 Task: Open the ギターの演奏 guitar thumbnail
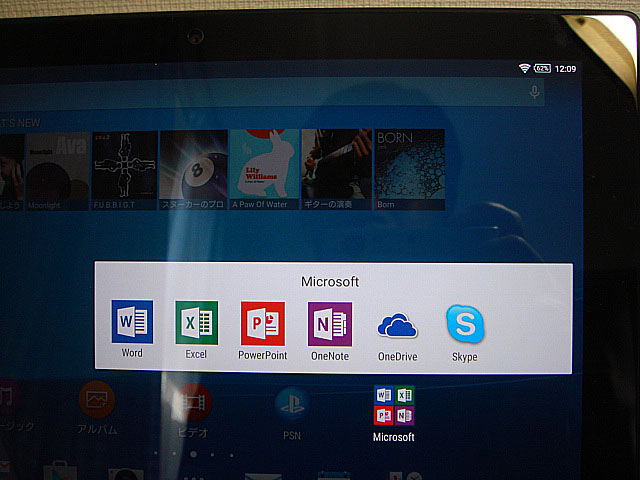point(336,169)
